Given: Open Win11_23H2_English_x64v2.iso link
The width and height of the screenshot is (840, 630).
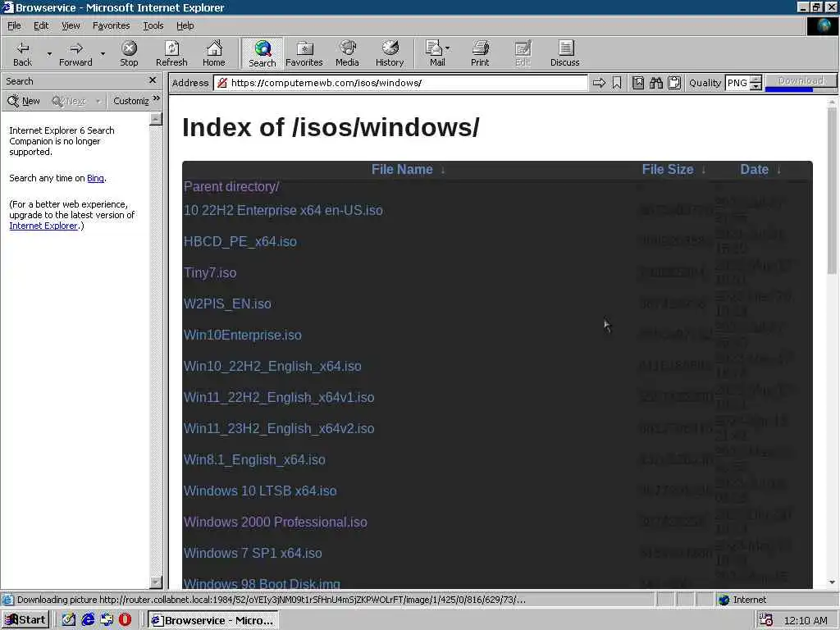Looking at the screenshot, I should 279,428.
